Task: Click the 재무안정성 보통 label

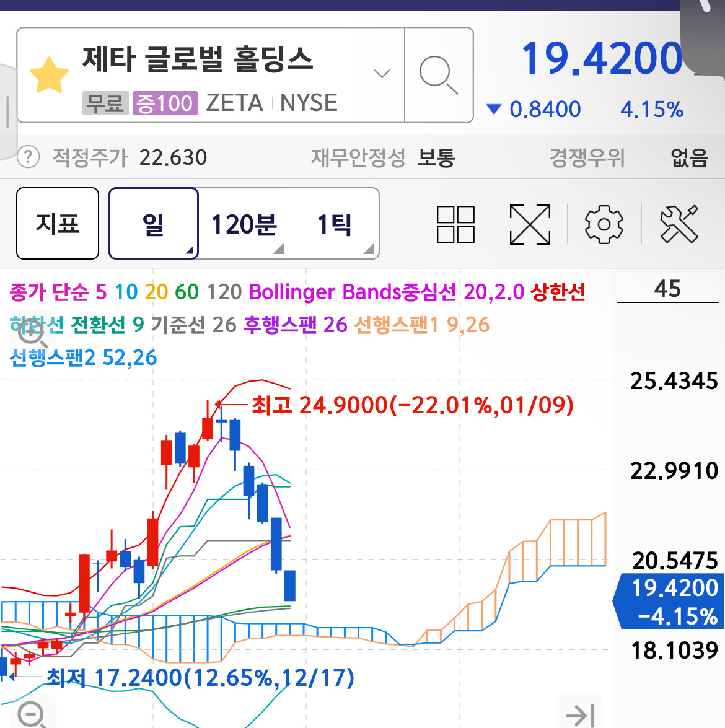Action: point(383,157)
